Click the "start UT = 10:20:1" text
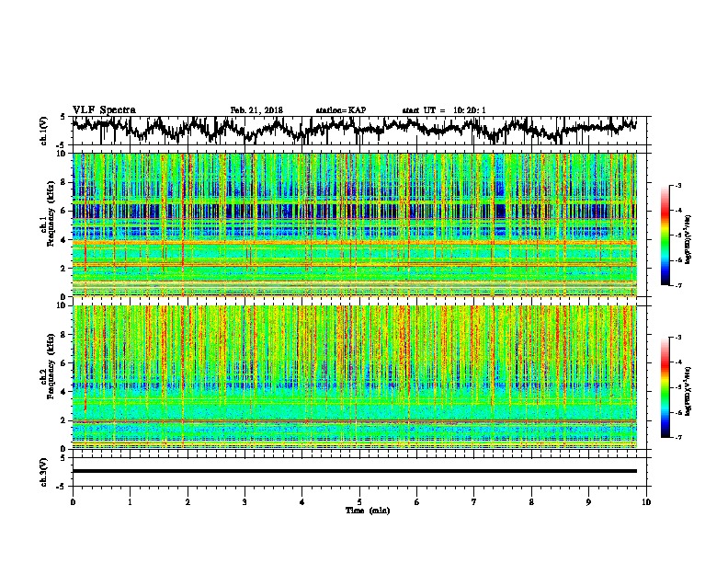 [x=444, y=110]
